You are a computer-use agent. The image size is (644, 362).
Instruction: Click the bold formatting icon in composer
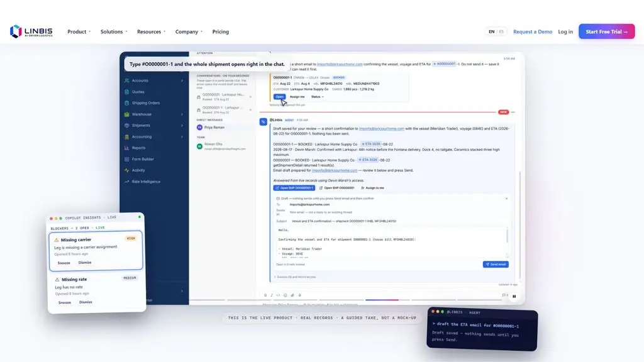point(265,295)
